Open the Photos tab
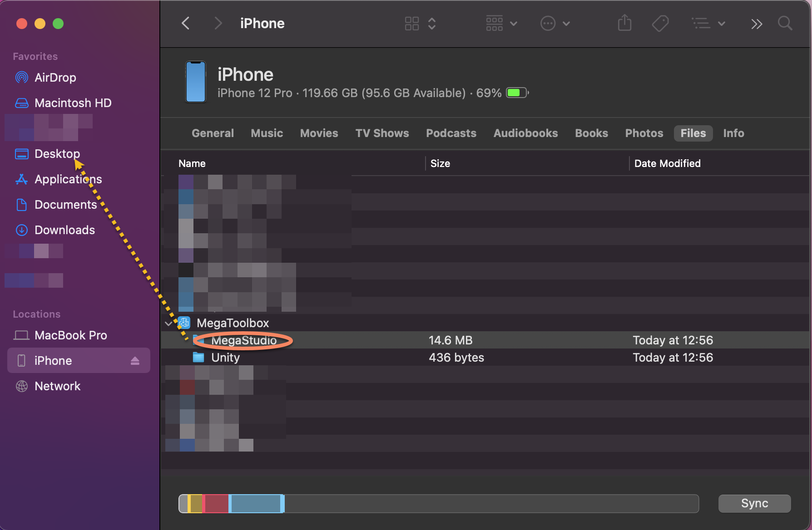Viewport: 812px width, 530px height. 644,133
